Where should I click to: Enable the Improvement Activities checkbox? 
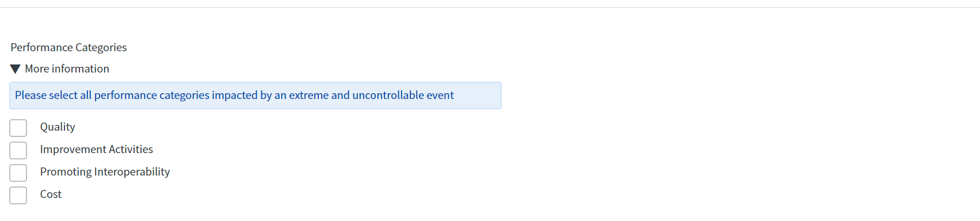click(18, 150)
